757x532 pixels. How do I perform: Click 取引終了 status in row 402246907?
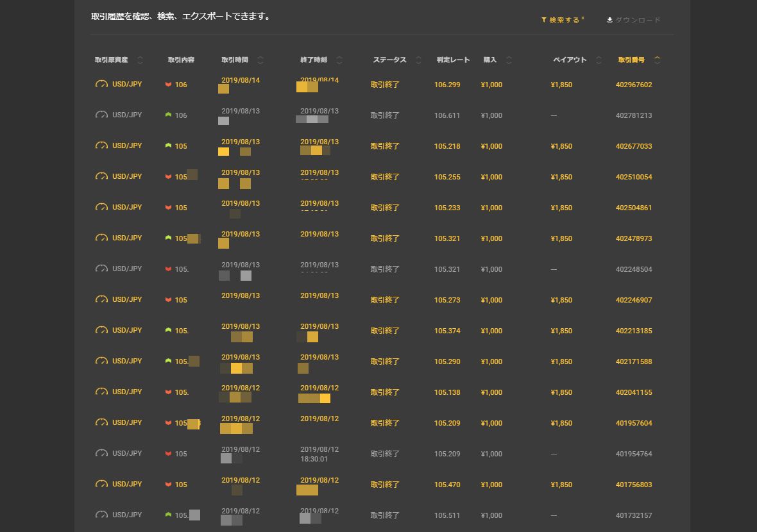point(385,300)
